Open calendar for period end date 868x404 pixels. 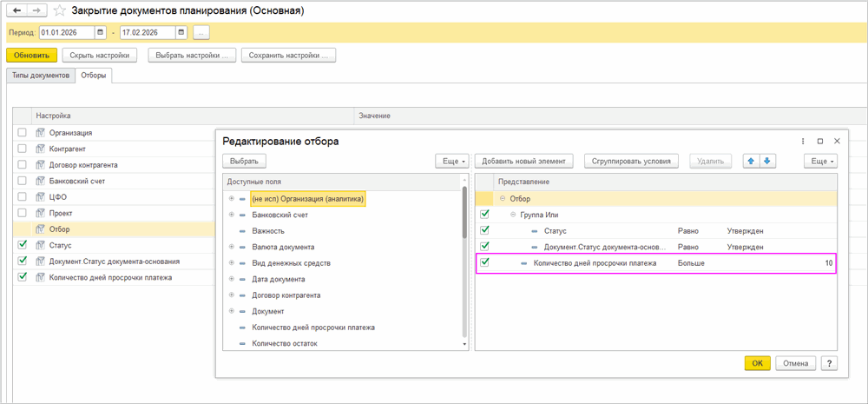181,33
